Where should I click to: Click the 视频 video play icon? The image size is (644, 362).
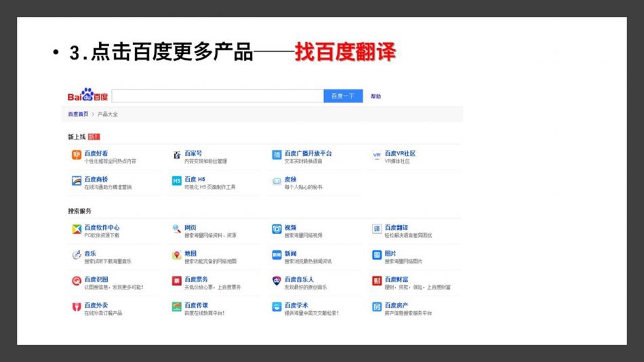[x=277, y=229]
